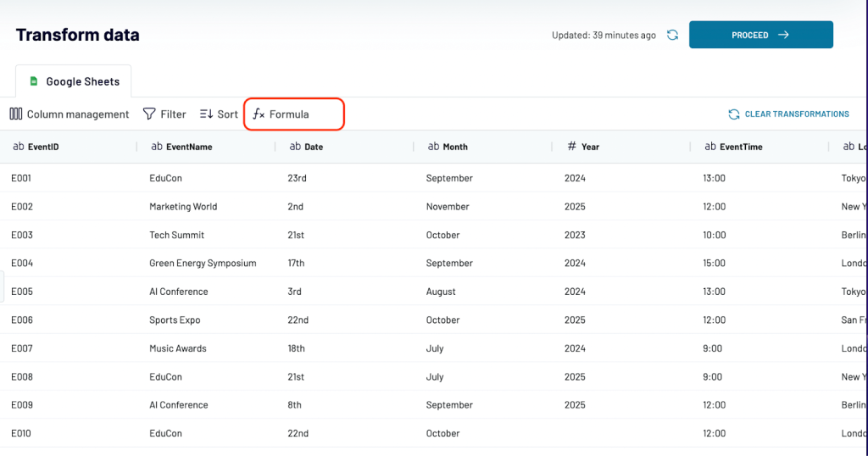Open the Sort options

pyautogui.click(x=219, y=114)
